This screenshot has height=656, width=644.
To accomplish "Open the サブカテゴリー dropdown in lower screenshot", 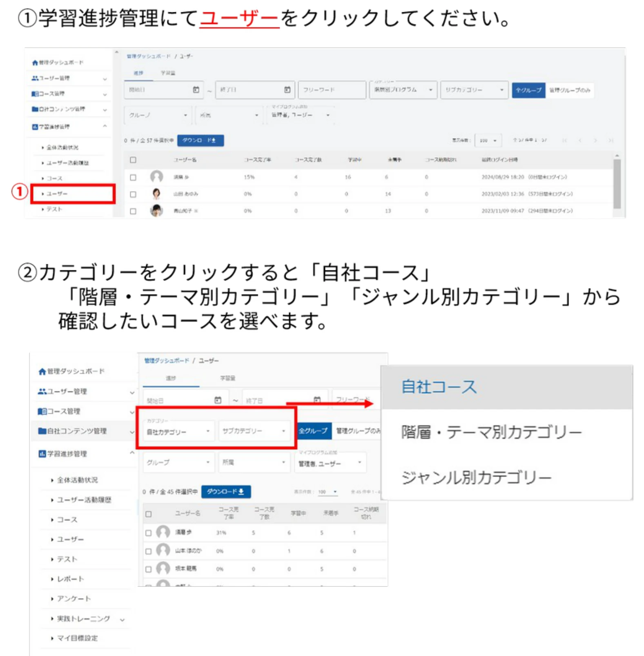I will pos(254,431).
